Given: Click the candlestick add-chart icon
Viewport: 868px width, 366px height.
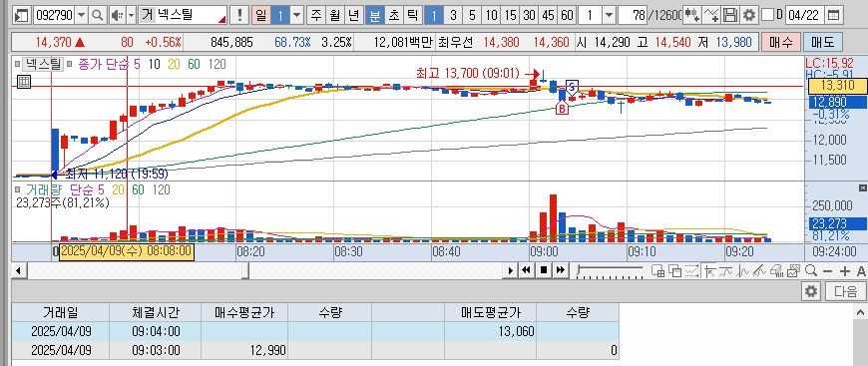Looking at the screenshot, I should (691, 15).
